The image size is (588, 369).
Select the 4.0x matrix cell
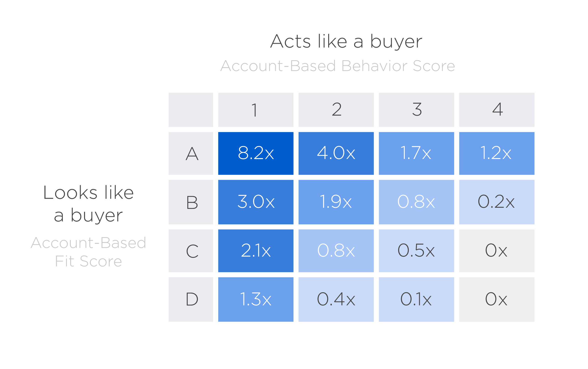point(336,153)
